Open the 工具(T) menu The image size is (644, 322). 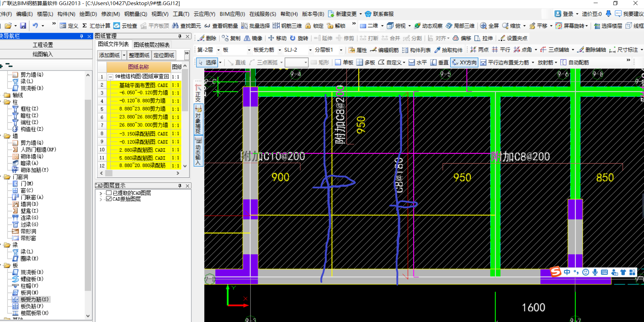[181, 14]
